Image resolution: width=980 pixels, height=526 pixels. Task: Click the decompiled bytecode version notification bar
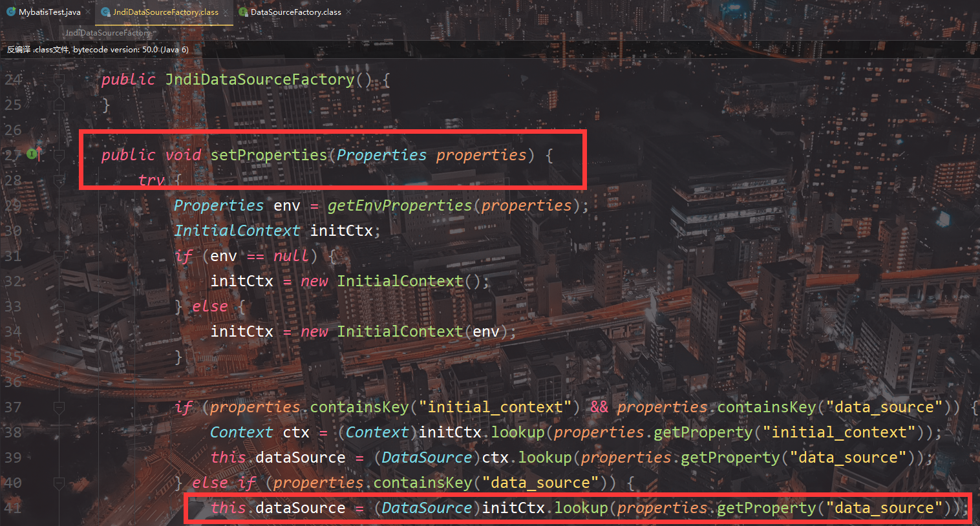(96, 48)
